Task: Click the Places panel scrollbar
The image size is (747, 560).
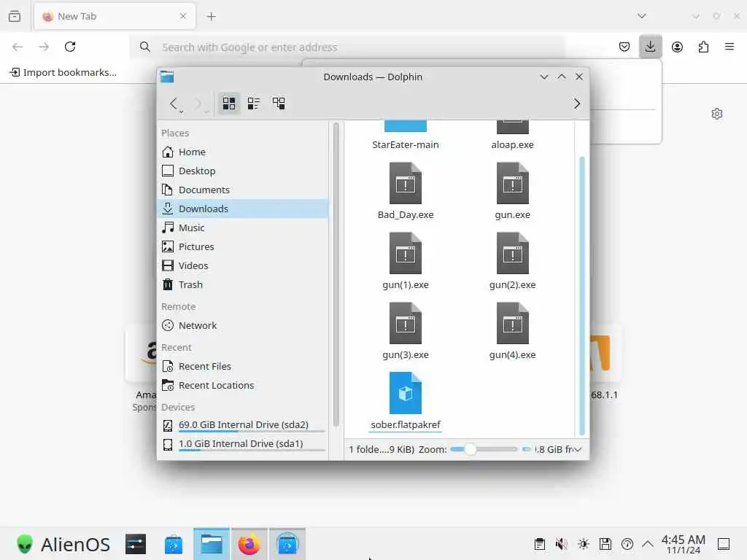Action: pyautogui.click(x=336, y=274)
